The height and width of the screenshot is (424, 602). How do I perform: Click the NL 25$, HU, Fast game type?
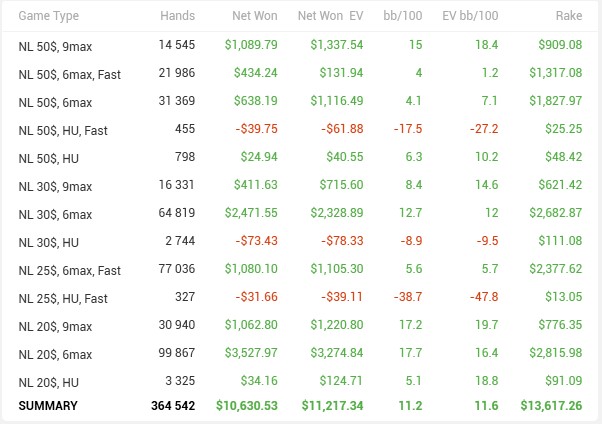(65, 298)
